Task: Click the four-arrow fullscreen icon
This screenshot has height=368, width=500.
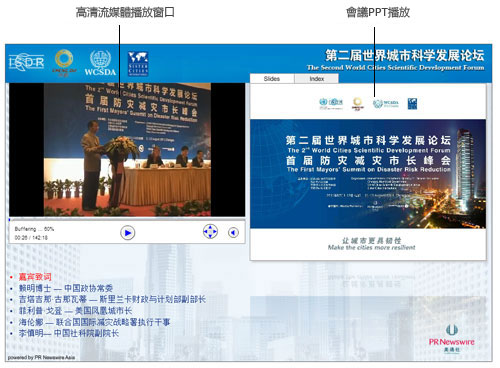Action: click(210, 231)
